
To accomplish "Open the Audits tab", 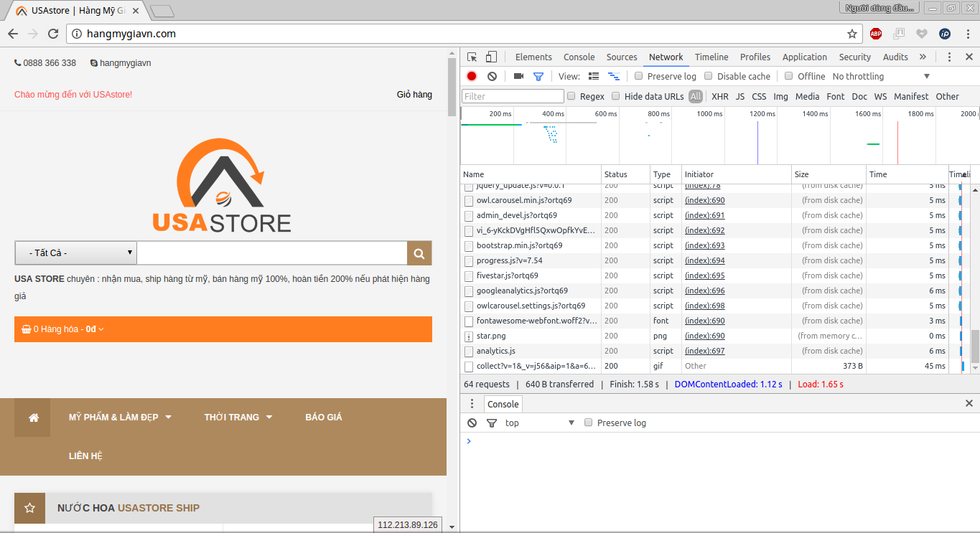I will coord(895,57).
